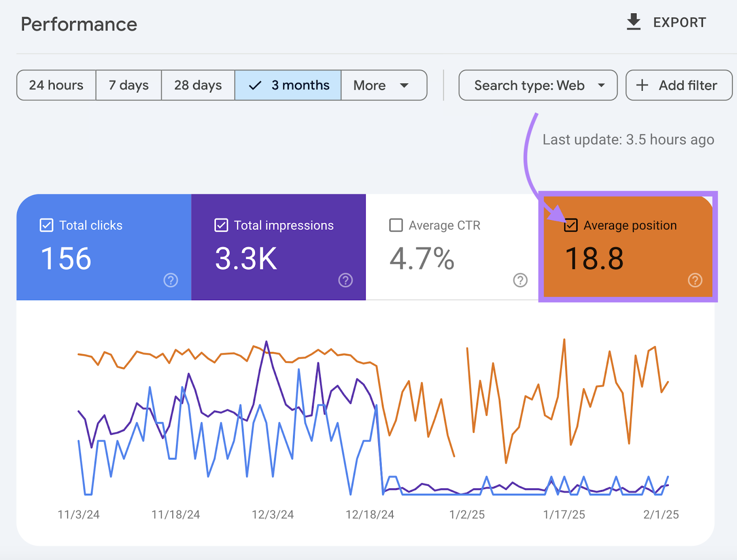Uncheck the Total impressions checkbox
This screenshot has width=737, height=560.
coord(221,225)
